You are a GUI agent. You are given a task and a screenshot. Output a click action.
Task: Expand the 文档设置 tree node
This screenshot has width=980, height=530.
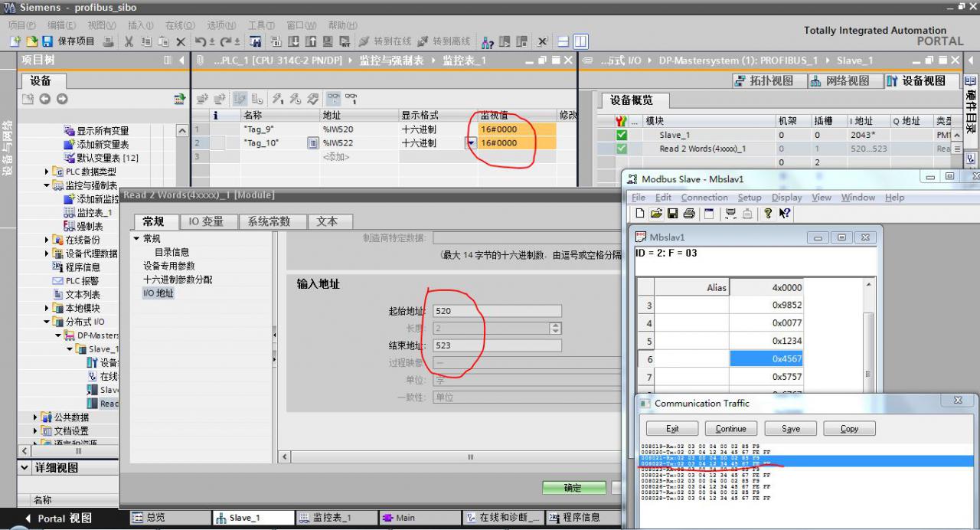35,430
